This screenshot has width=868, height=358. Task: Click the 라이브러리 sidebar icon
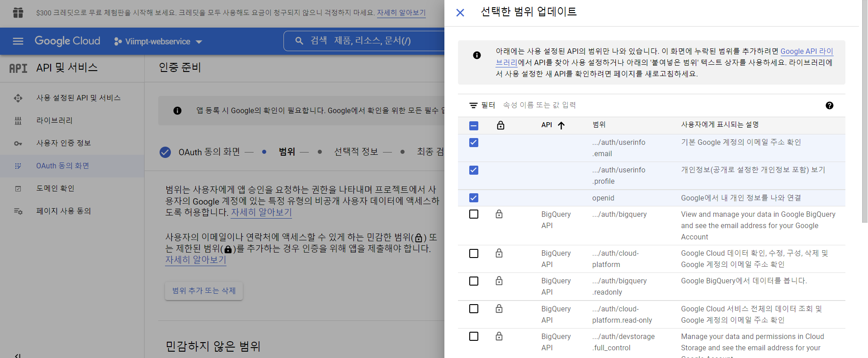click(18, 120)
